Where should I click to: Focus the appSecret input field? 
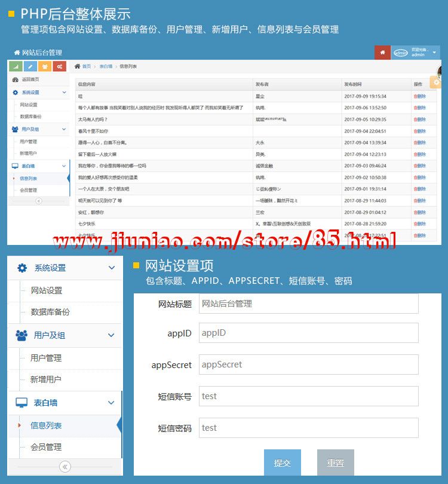click(x=309, y=364)
